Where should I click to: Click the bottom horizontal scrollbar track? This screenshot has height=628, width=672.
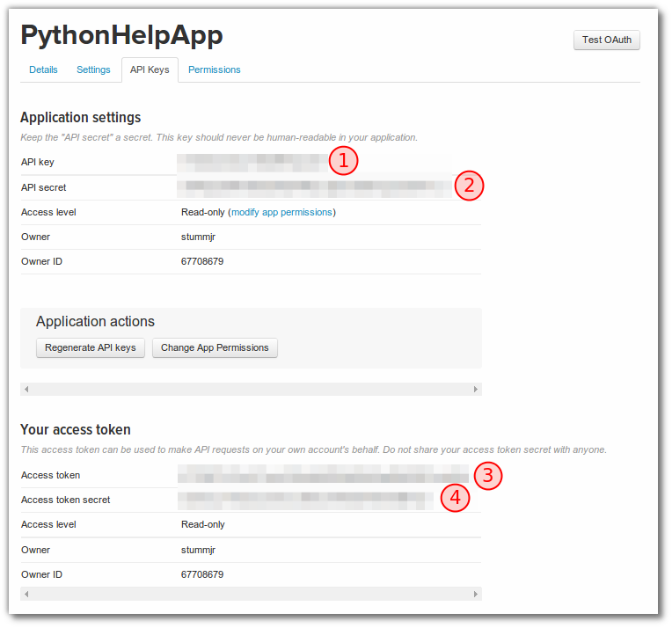[251, 595]
